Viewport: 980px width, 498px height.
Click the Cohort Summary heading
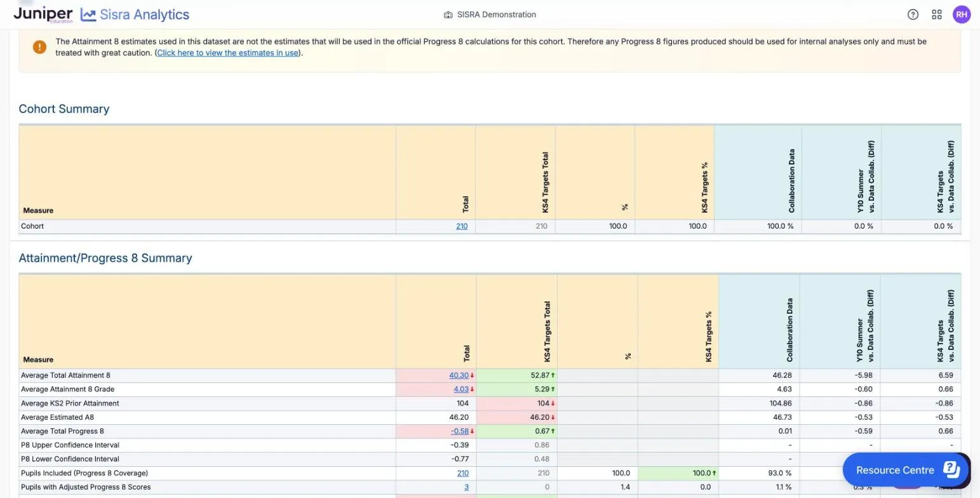[64, 109]
